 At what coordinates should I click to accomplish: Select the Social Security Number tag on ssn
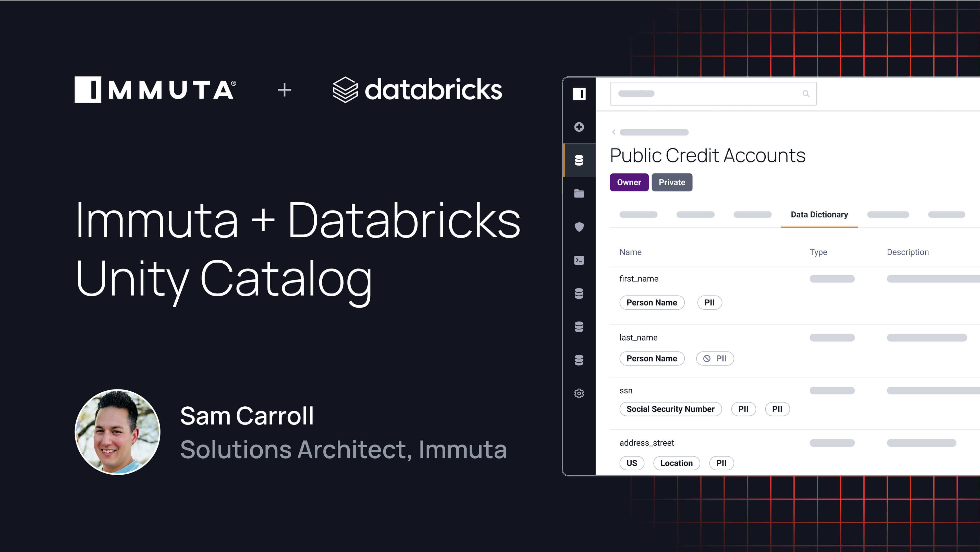670,409
